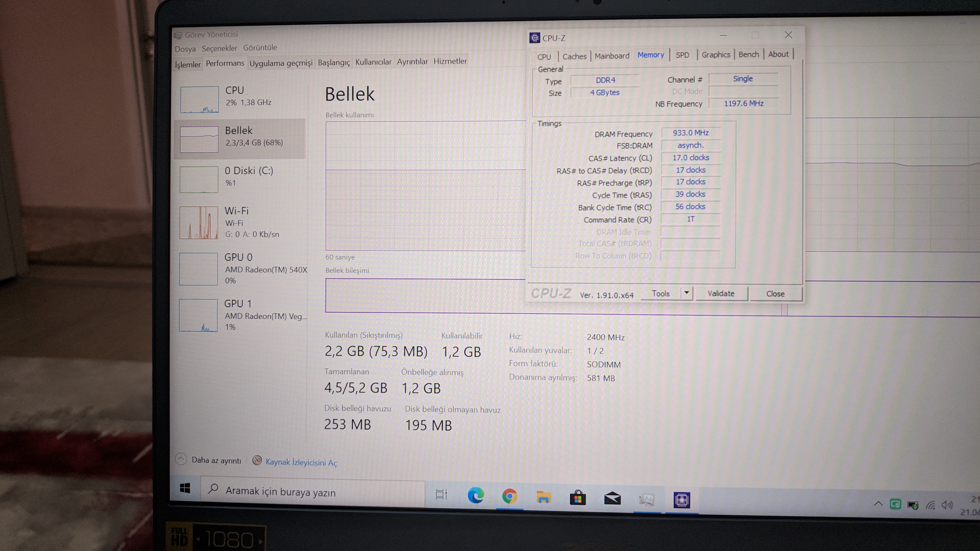Image resolution: width=980 pixels, height=551 pixels.
Task: Select 0 Diski (C:) item
Action: tap(240, 179)
